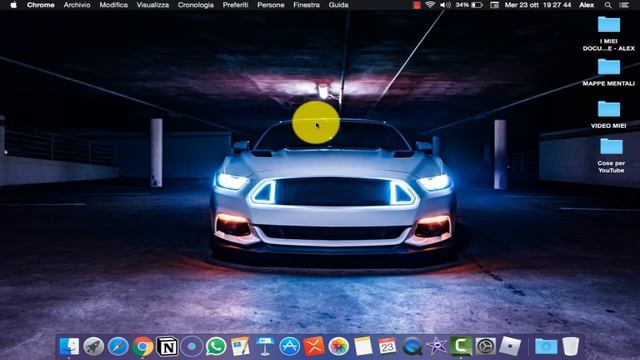Open QuickTime Player from the dock
The image size is (640, 360).
click(412, 347)
